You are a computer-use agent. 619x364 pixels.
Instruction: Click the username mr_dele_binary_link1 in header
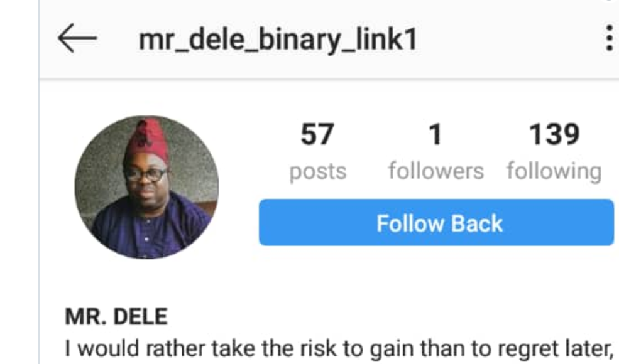278,40
